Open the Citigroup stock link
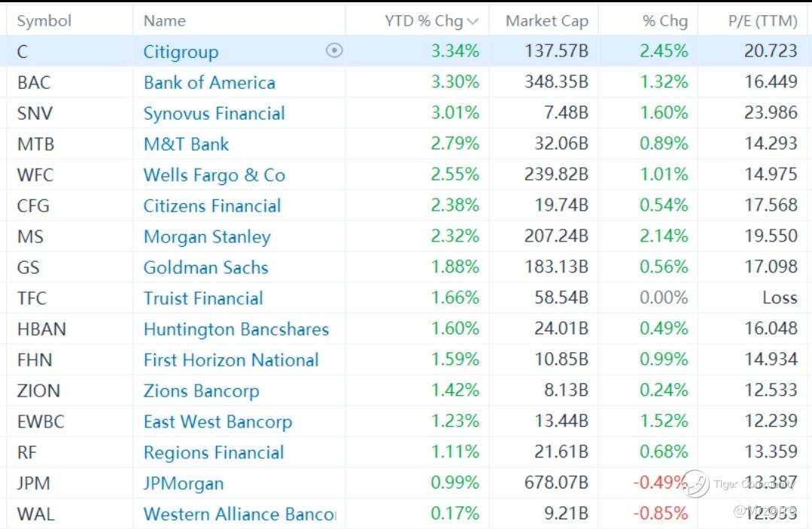The width and height of the screenshot is (812, 529). point(181,52)
